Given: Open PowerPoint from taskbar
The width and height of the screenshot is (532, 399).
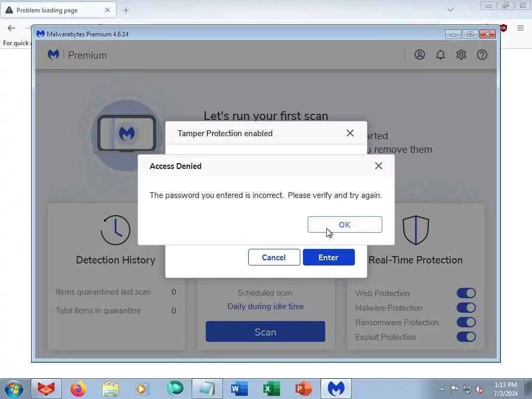Looking at the screenshot, I should pos(303,389).
